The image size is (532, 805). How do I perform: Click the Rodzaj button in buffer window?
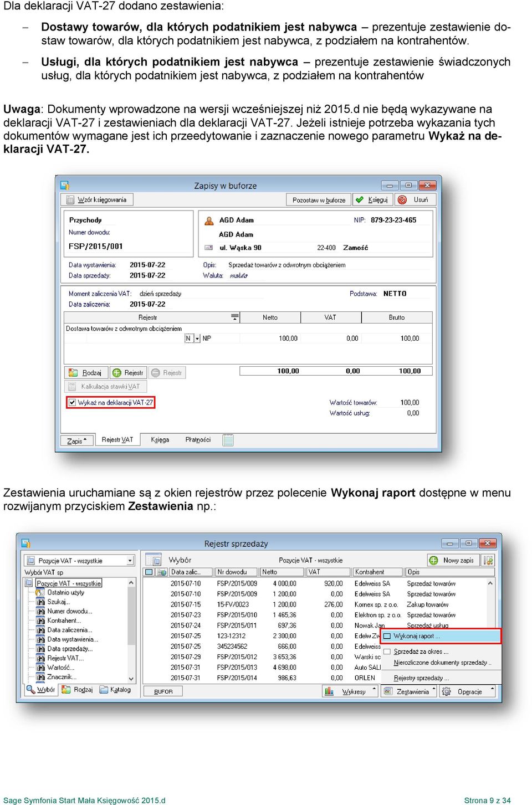click(x=86, y=373)
